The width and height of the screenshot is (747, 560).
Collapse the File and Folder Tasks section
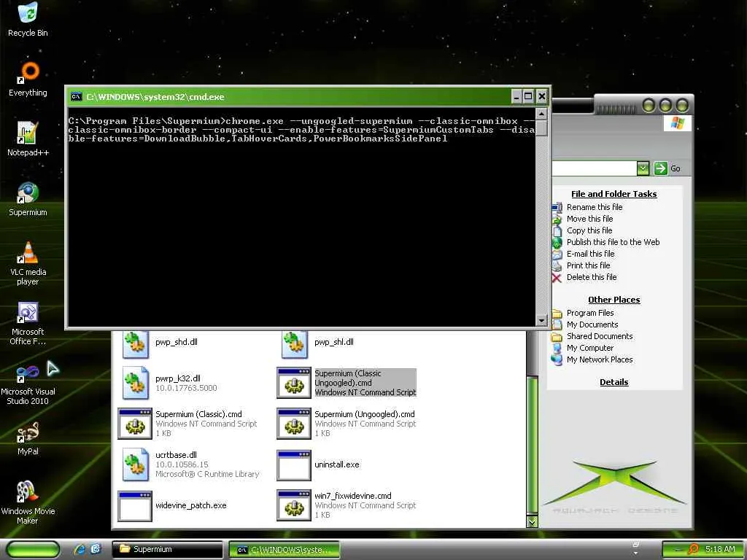coord(614,194)
